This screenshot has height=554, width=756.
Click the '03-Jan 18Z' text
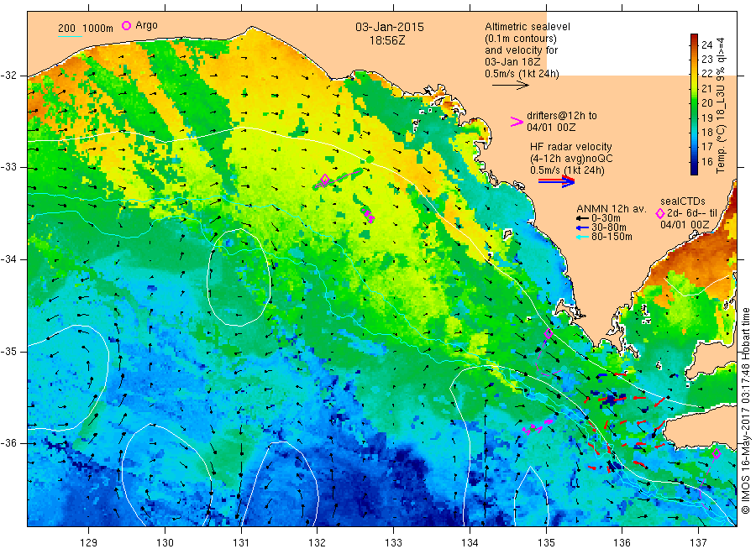pos(512,61)
